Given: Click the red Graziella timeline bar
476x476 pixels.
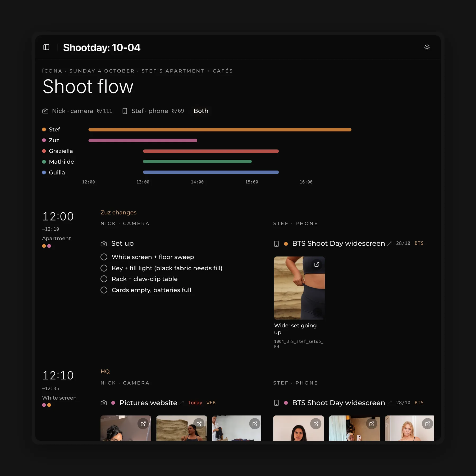Looking at the screenshot, I should 211,151.
